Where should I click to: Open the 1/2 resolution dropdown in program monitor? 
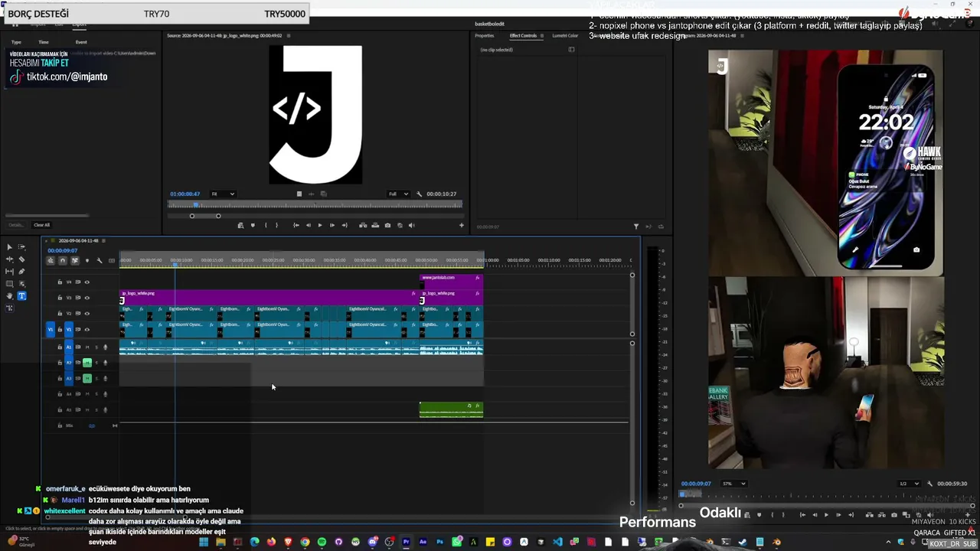907,484
